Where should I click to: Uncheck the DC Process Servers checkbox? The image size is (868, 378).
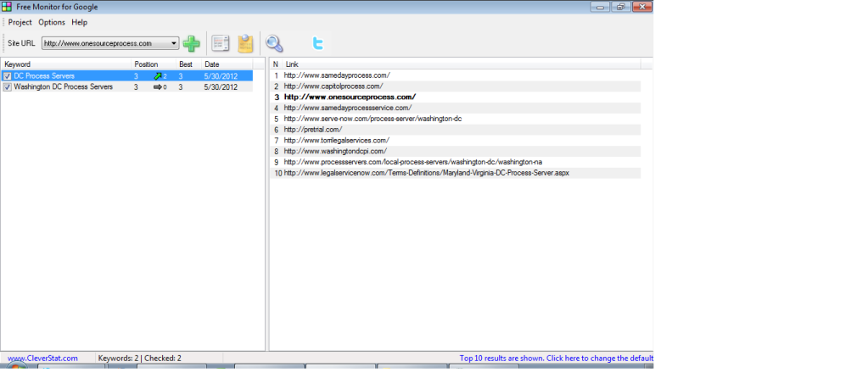tap(7, 76)
